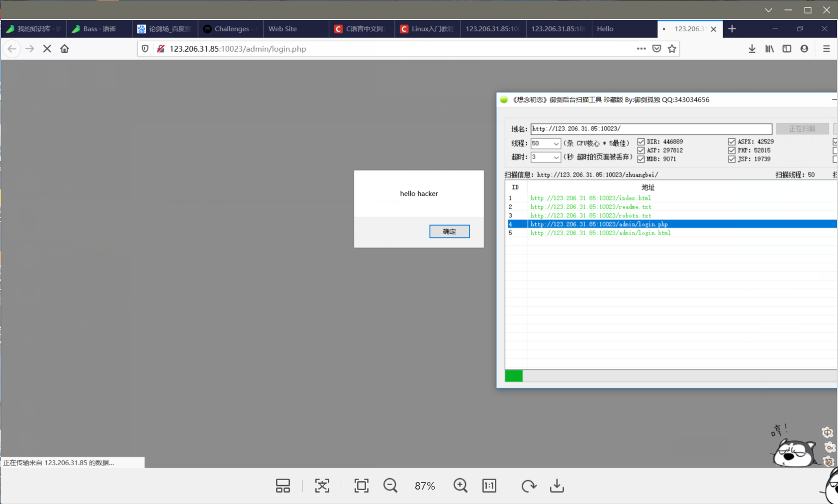Click the viewer fit-to-window icon
Image resolution: width=838 pixels, height=504 pixels.
[x=322, y=486]
